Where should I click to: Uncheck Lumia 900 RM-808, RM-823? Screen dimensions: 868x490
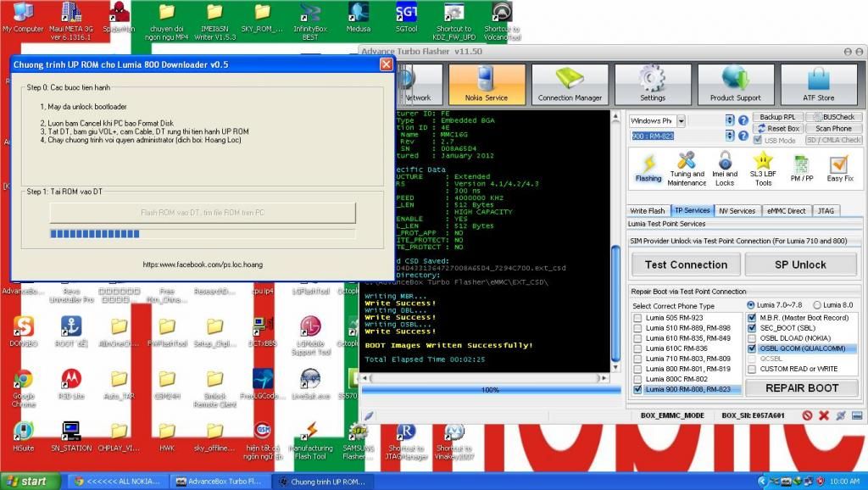coord(637,389)
